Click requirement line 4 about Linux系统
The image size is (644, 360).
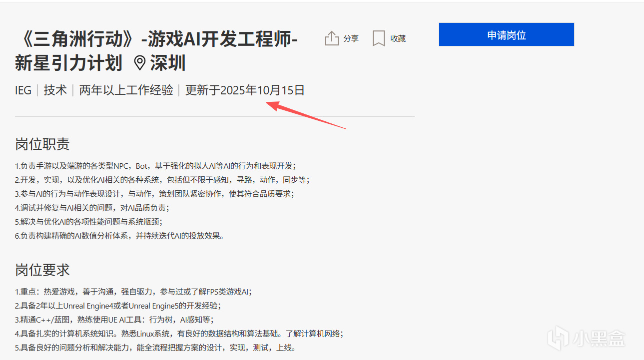tap(179, 334)
